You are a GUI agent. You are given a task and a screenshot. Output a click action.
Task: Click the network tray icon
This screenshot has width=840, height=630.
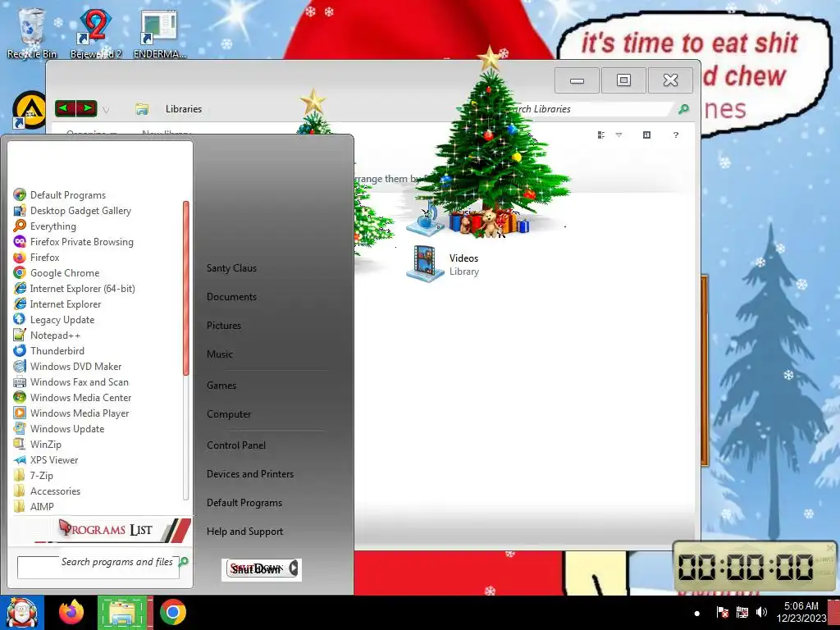point(742,612)
